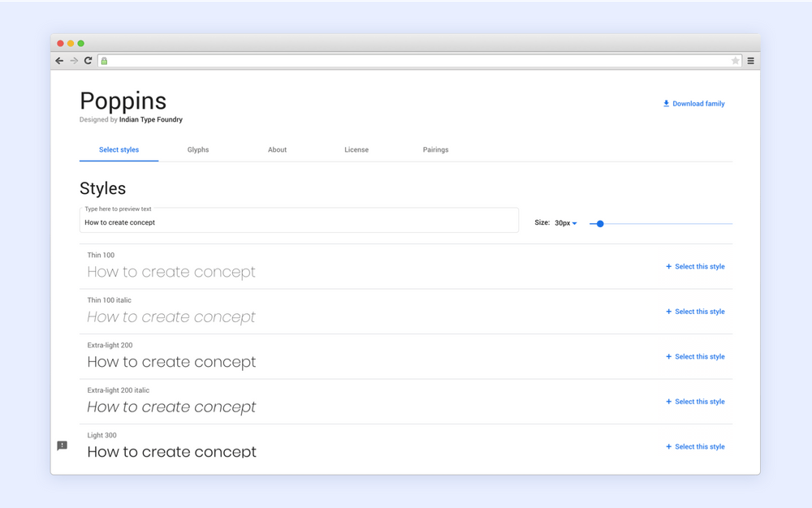The height and width of the screenshot is (508, 812).
Task: Click the Thin 100 label
Action: pos(101,255)
